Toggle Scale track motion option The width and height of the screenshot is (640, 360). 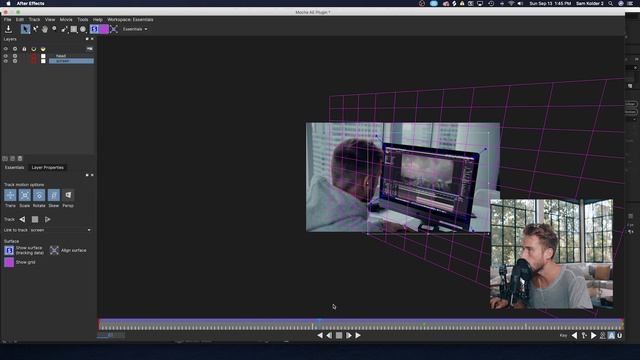24,195
